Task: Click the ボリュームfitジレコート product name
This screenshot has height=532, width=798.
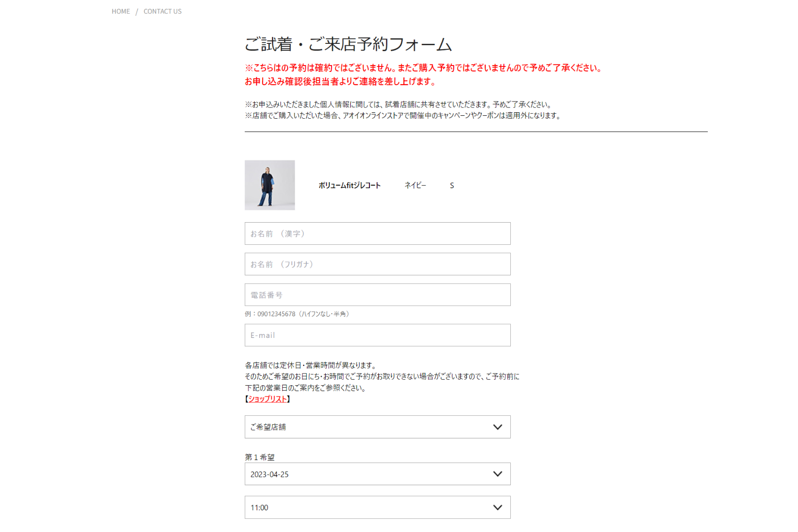Action: 350,185
